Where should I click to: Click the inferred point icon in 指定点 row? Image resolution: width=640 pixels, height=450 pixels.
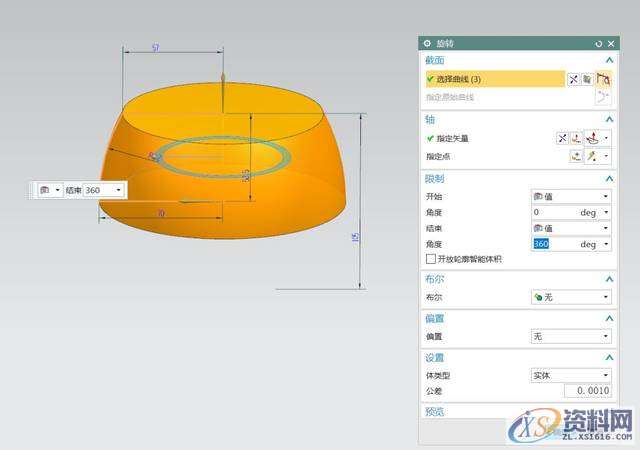click(x=593, y=156)
